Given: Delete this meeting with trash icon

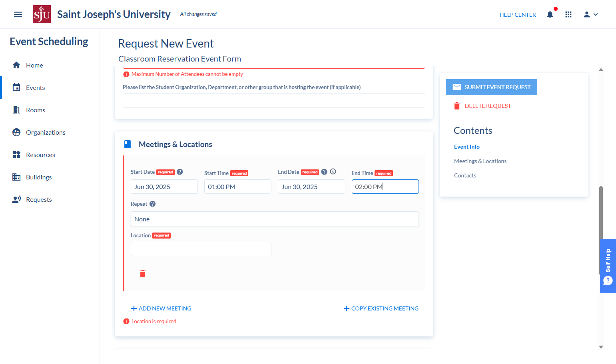Looking at the screenshot, I should pos(143,274).
